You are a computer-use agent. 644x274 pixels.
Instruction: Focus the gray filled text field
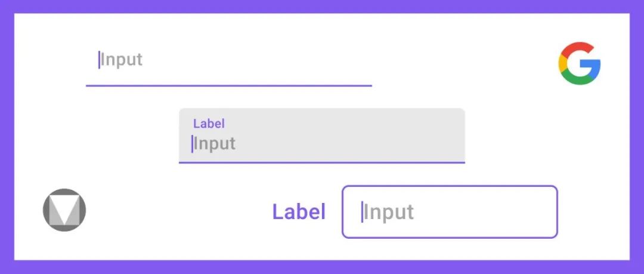click(x=321, y=136)
